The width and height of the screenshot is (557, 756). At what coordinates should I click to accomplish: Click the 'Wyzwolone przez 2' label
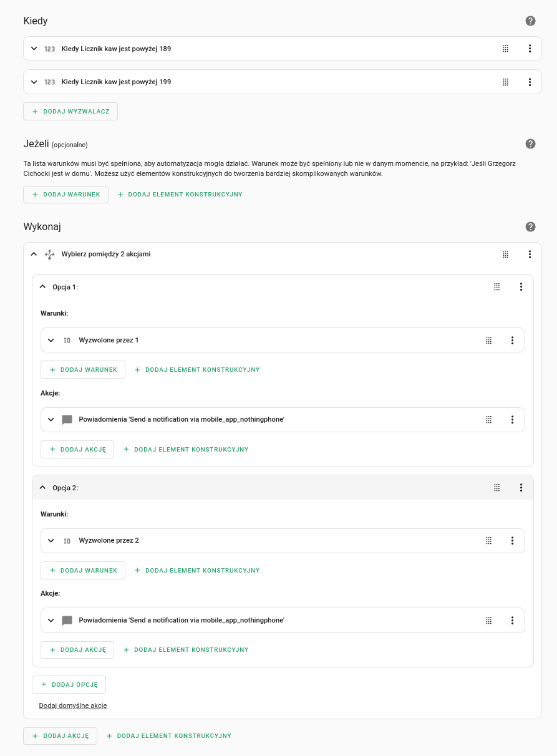(x=109, y=541)
